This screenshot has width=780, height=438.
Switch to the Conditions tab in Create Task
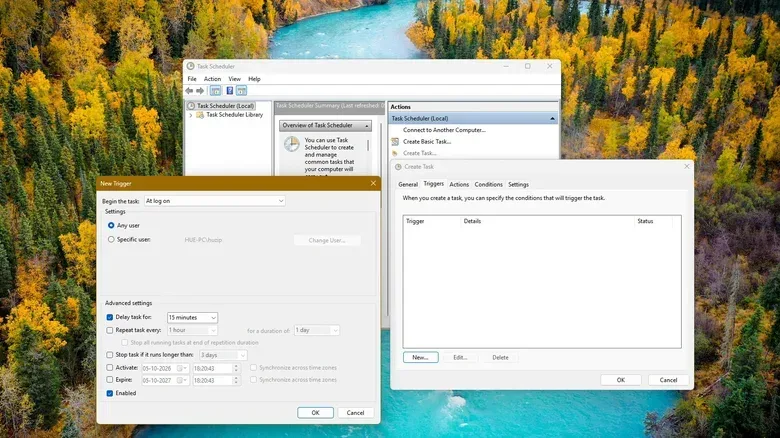[x=488, y=184]
